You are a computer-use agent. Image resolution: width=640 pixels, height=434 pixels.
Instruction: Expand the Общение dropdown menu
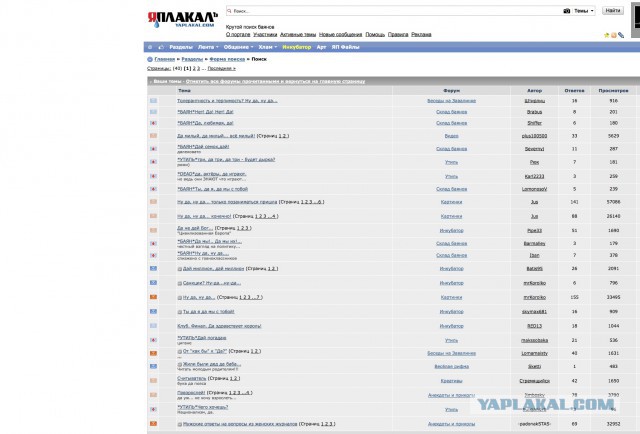(x=238, y=47)
